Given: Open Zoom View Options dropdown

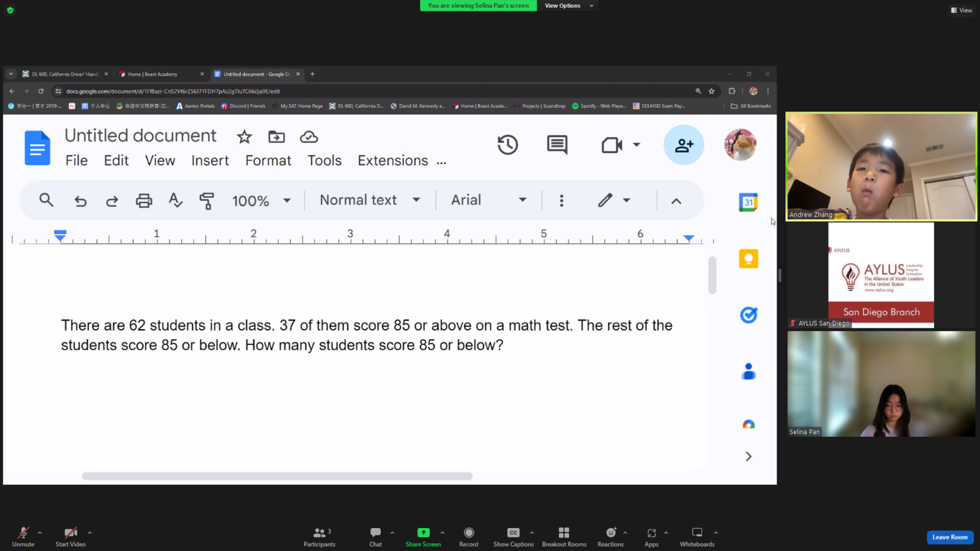Looking at the screenshot, I should pyautogui.click(x=568, y=6).
